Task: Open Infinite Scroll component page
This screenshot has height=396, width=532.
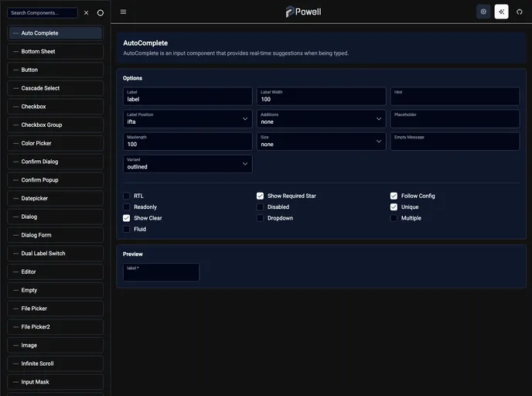Action: click(56, 364)
